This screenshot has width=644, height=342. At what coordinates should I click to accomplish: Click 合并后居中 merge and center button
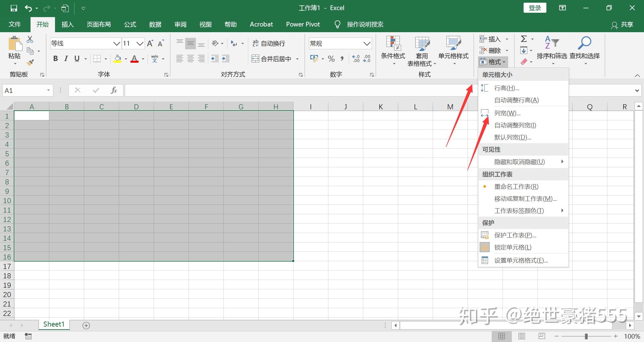[x=271, y=59]
